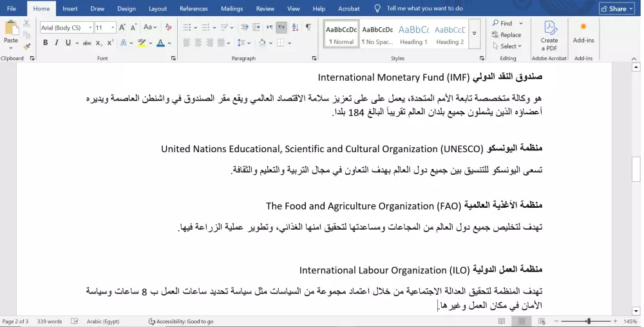Viewport: 644px width, 327px height.
Task: Switch to Web Layout view
Action: tap(542, 321)
